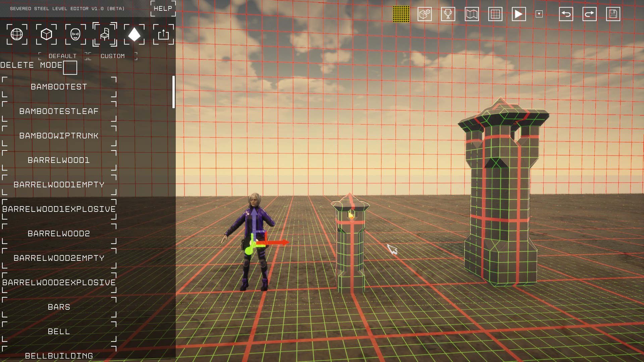Select the cube geometry category icon

click(46, 34)
